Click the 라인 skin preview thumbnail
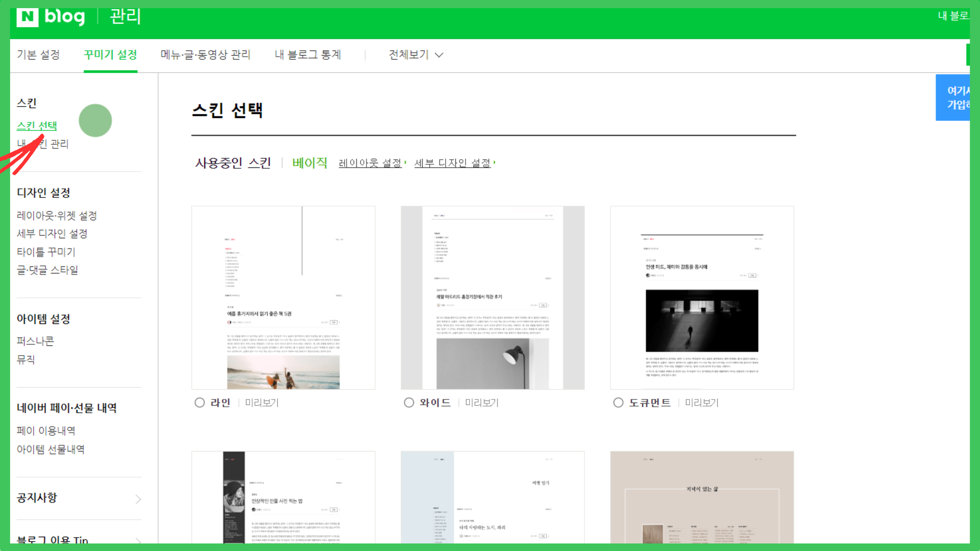This screenshot has height=551, width=980. click(x=283, y=297)
